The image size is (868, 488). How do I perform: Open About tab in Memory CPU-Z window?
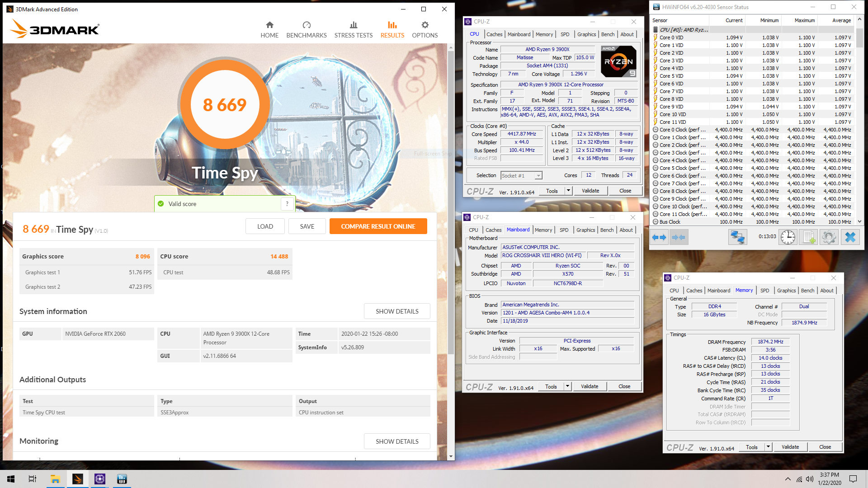[x=827, y=291]
